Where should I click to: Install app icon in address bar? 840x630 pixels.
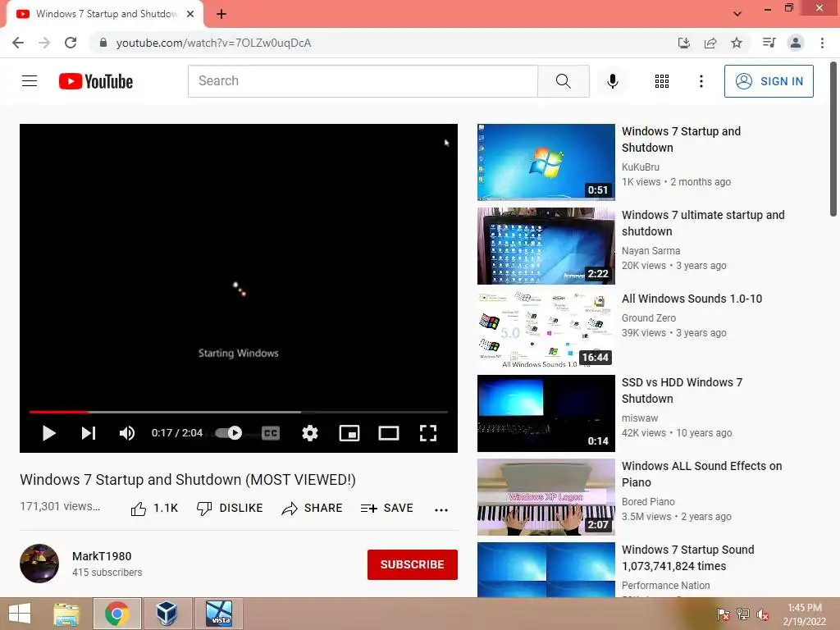tap(684, 43)
